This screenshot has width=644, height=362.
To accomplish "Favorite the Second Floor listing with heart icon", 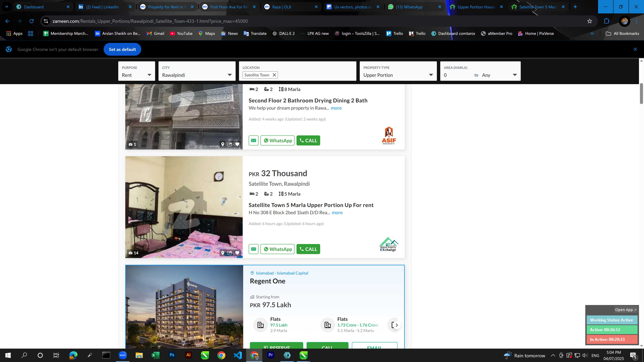I will click(x=237, y=144).
